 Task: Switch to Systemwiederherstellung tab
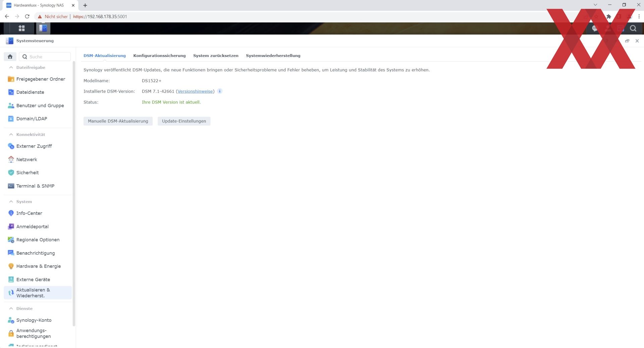pyautogui.click(x=273, y=56)
